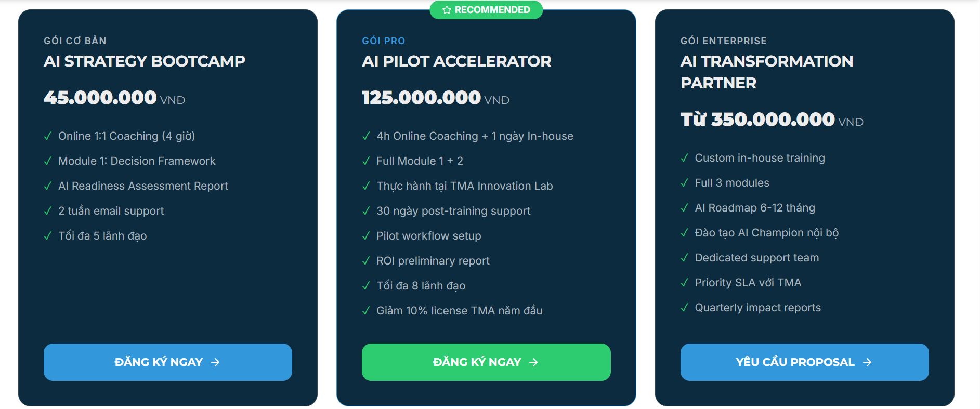The height and width of the screenshot is (409, 980).
Task: Select the AI Pilot Accelerator heading
Action: [456, 61]
